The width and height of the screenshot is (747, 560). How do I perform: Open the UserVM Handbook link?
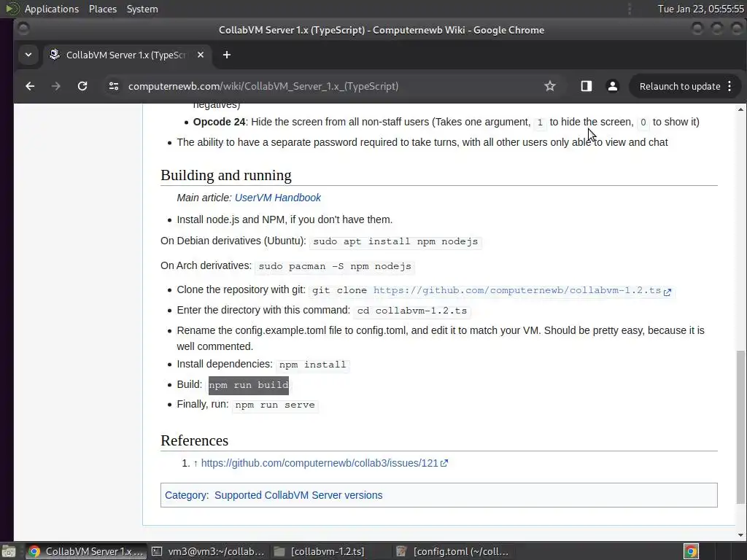pyautogui.click(x=278, y=198)
